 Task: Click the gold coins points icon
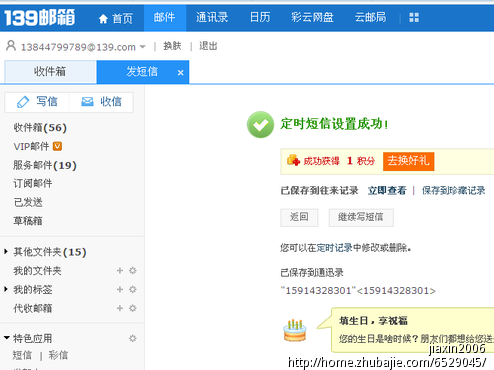tap(293, 160)
